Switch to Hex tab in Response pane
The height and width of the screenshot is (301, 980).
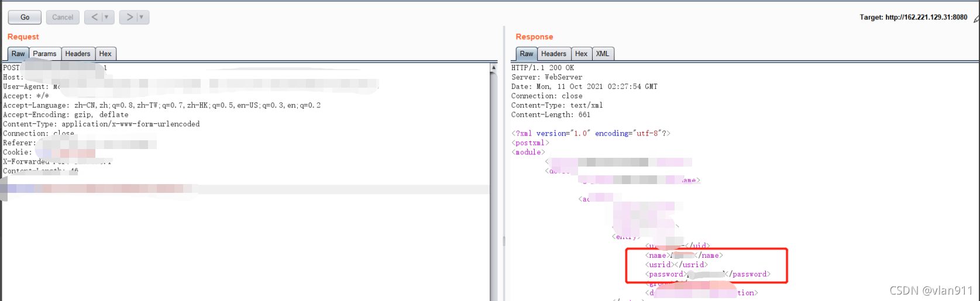coord(581,54)
